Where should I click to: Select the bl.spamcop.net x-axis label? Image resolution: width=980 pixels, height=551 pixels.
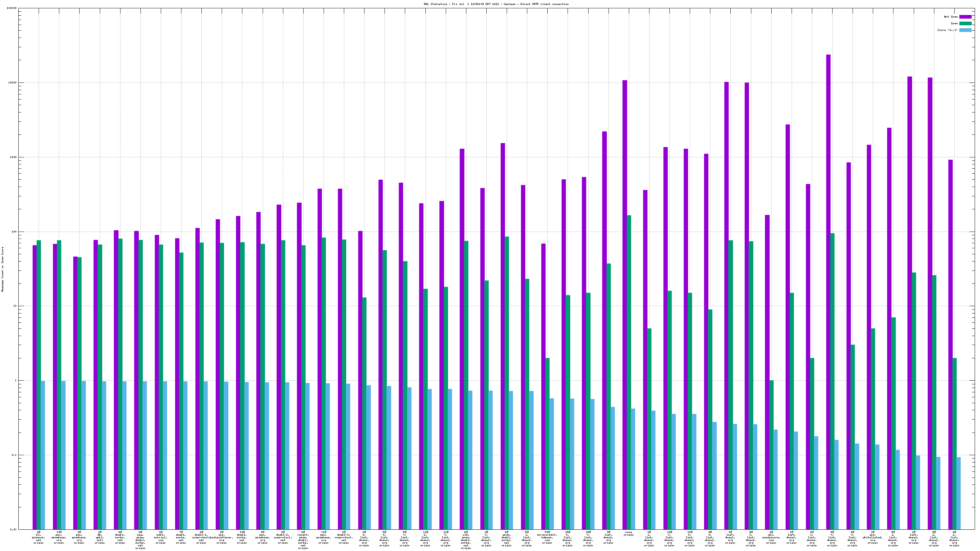click(38, 537)
